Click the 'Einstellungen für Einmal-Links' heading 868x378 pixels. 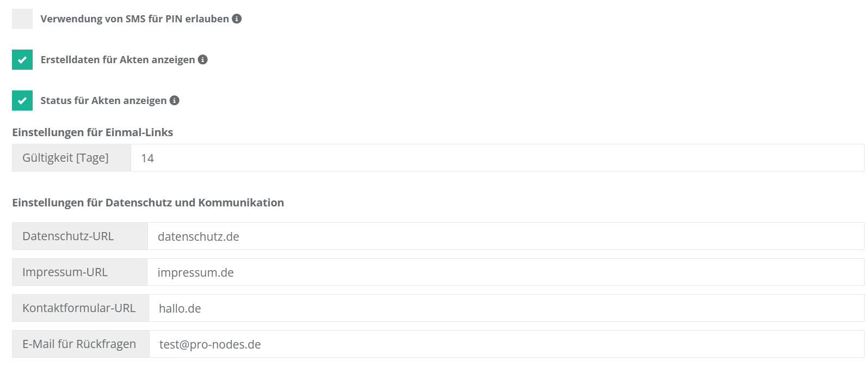(93, 132)
